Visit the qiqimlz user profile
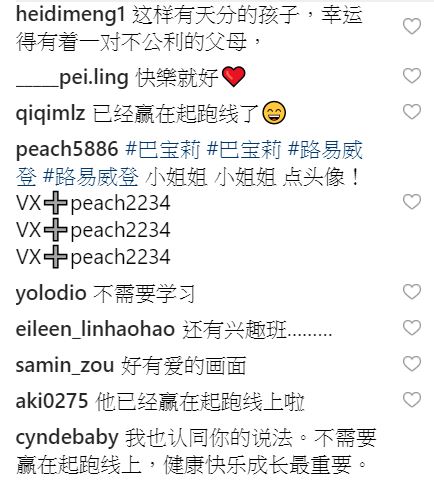This screenshot has width=434, height=481. (50, 113)
